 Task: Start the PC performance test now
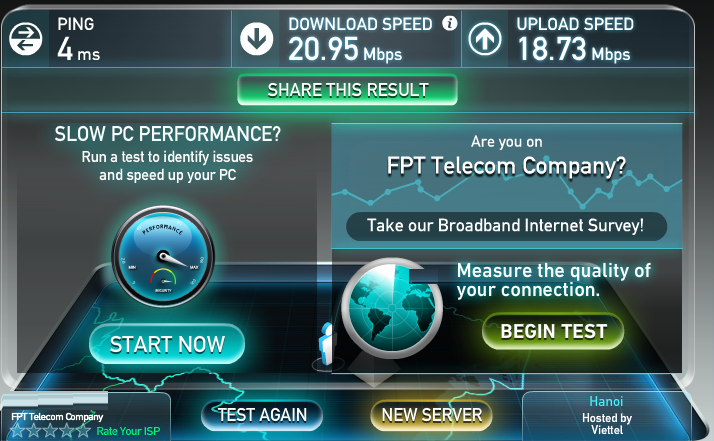click(167, 344)
